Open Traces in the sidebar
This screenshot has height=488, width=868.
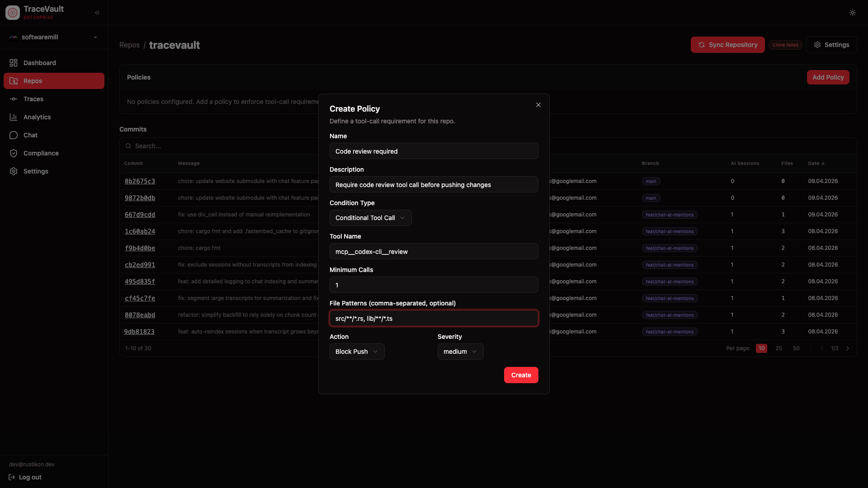33,99
